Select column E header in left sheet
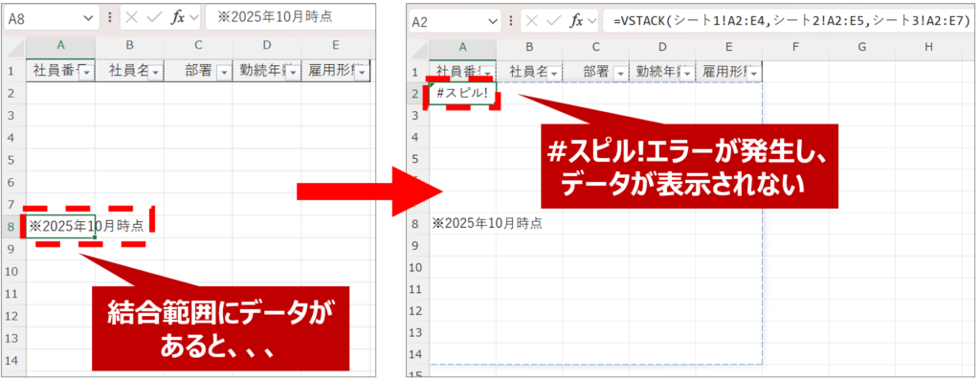This screenshot has height=381, width=980. click(336, 46)
